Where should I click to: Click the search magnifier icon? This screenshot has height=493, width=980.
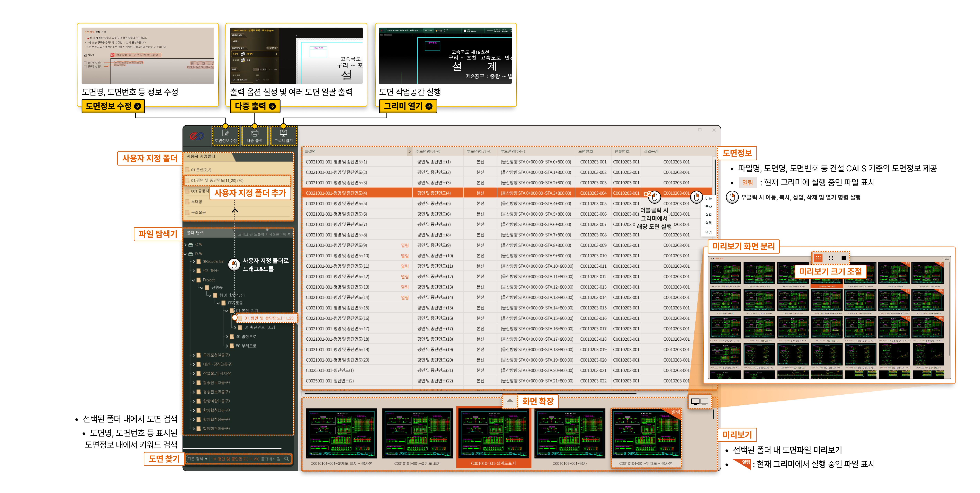pos(286,459)
